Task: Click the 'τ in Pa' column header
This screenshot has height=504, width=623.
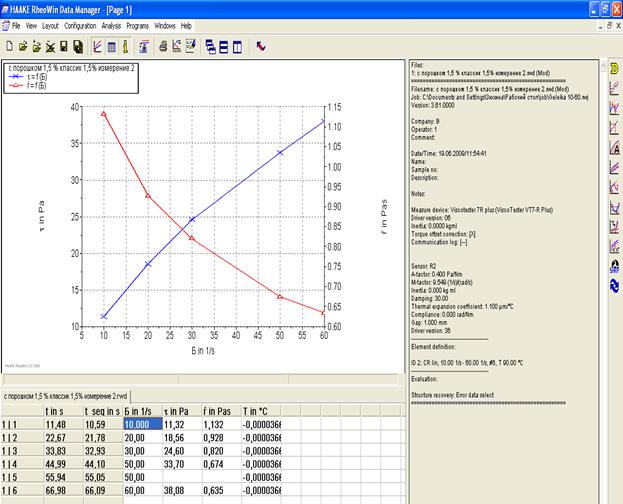Action: 182,411
